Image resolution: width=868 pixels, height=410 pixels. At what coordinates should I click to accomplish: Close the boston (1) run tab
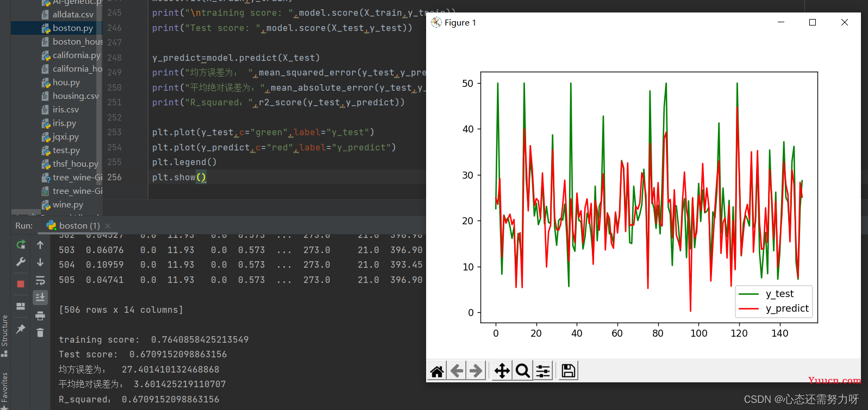(x=108, y=226)
